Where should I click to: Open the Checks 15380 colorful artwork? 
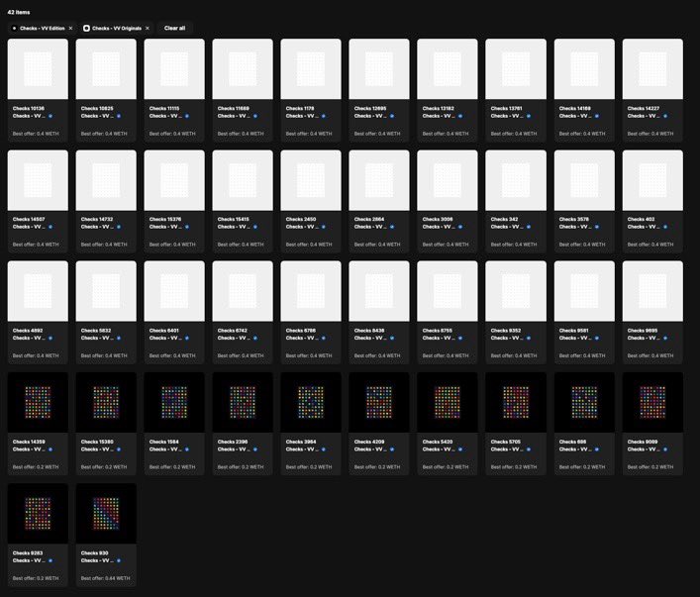[106, 402]
